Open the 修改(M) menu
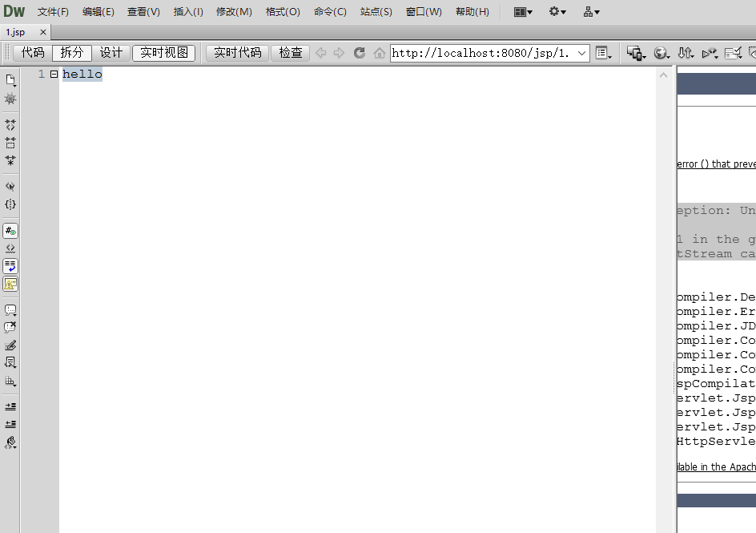 (x=234, y=12)
